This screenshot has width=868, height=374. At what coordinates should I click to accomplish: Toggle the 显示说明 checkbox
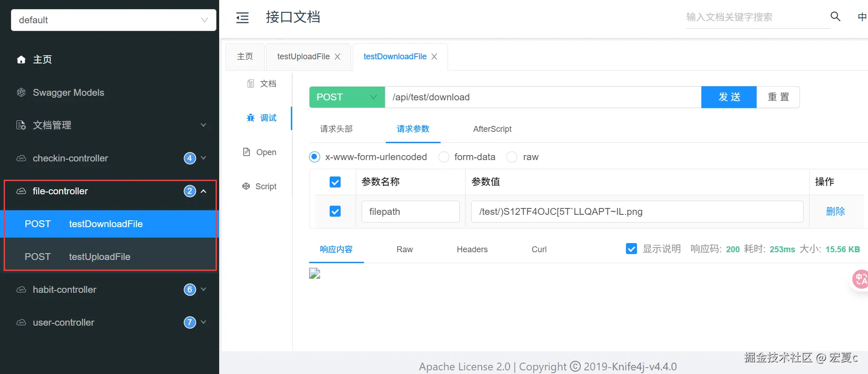click(631, 249)
